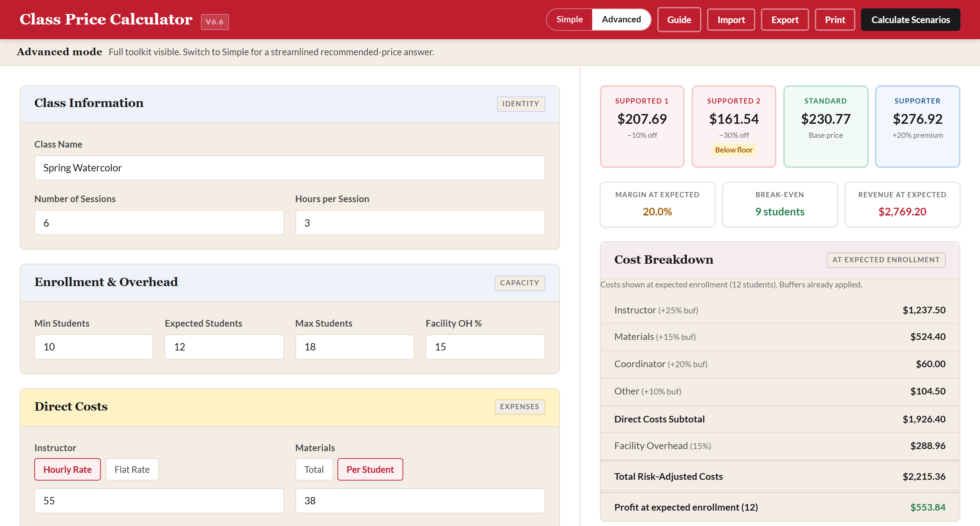The image size is (980, 526).
Task: Click the Other cost value $104.50
Action: (x=927, y=391)
